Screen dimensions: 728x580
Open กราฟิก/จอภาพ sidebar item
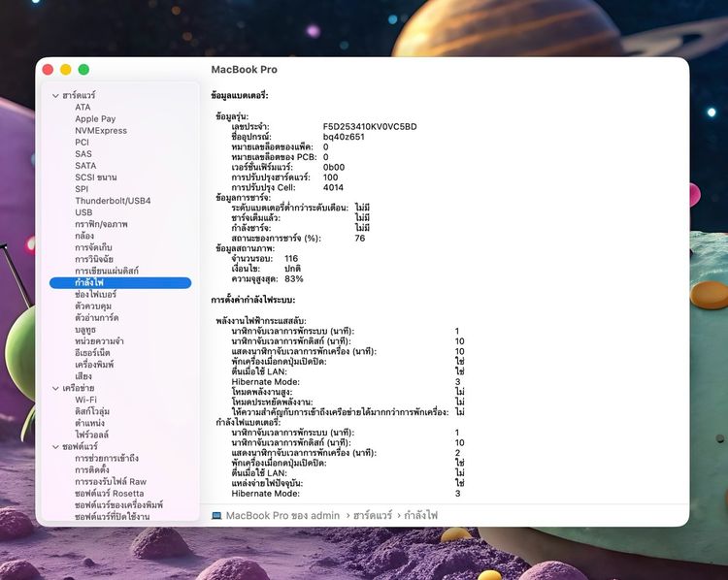[x=101, y=224]
